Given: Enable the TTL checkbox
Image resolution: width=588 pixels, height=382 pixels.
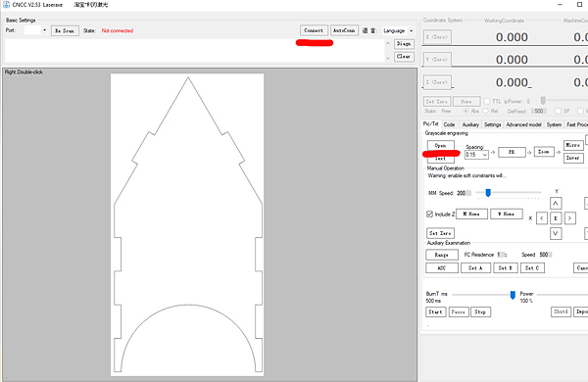Looking at the screenshot, I should (487, 101).
